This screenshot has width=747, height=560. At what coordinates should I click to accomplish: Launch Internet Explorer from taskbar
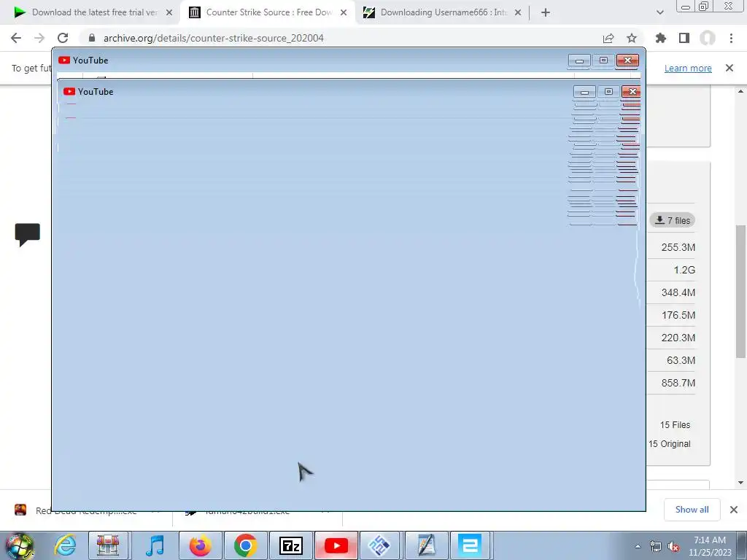pos(65,545)
